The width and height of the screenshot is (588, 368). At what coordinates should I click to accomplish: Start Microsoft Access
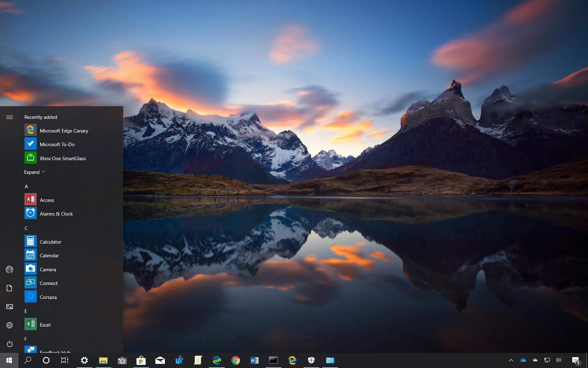tap(47, 200)
